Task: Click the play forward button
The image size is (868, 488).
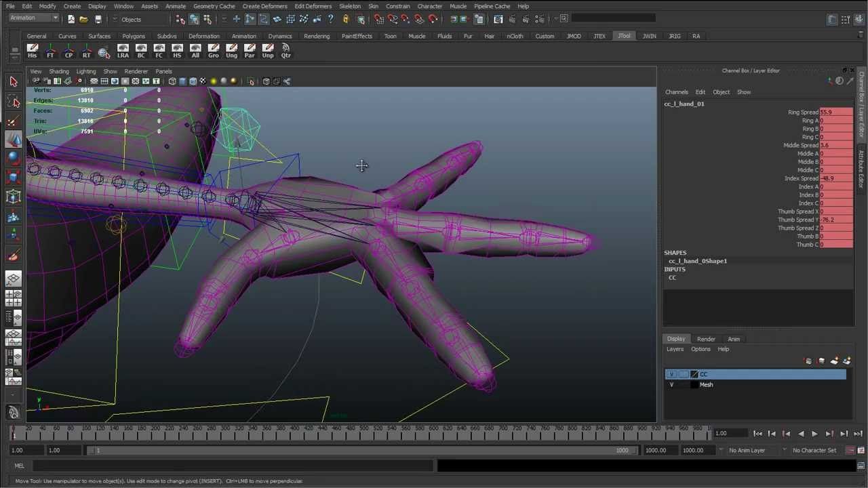Action: (x=814, y=434)
